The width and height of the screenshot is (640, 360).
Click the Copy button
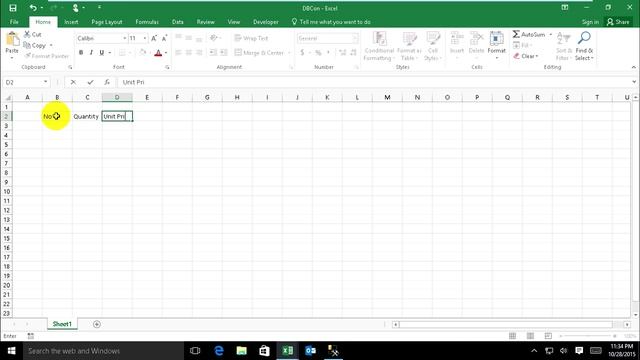[x=35, y=45]
